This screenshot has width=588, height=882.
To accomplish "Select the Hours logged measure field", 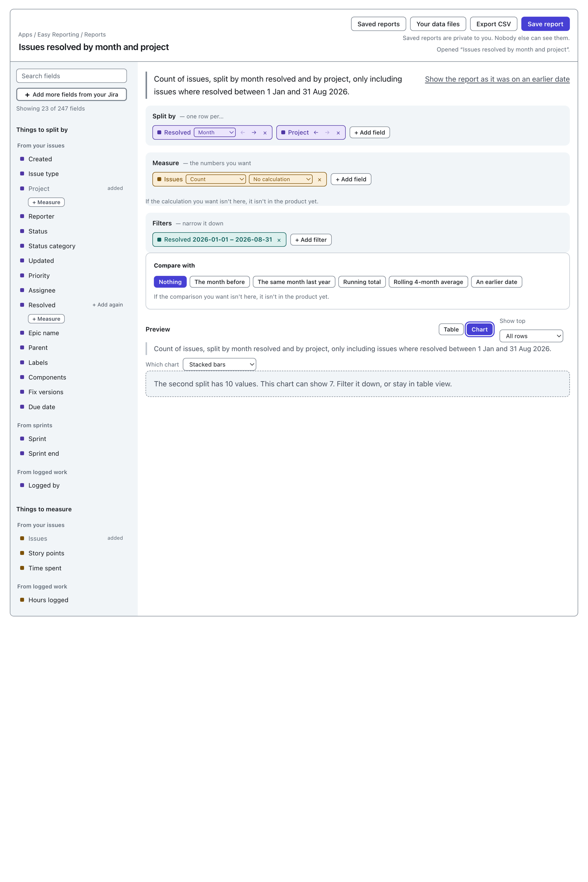I will pyautogui.click(x=71, y=600).
